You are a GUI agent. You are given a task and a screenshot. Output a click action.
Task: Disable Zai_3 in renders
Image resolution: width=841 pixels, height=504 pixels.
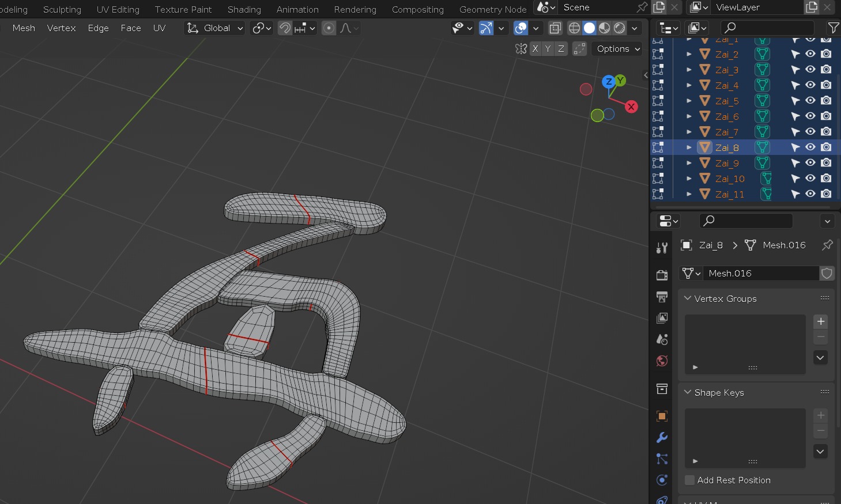point(826,70)
